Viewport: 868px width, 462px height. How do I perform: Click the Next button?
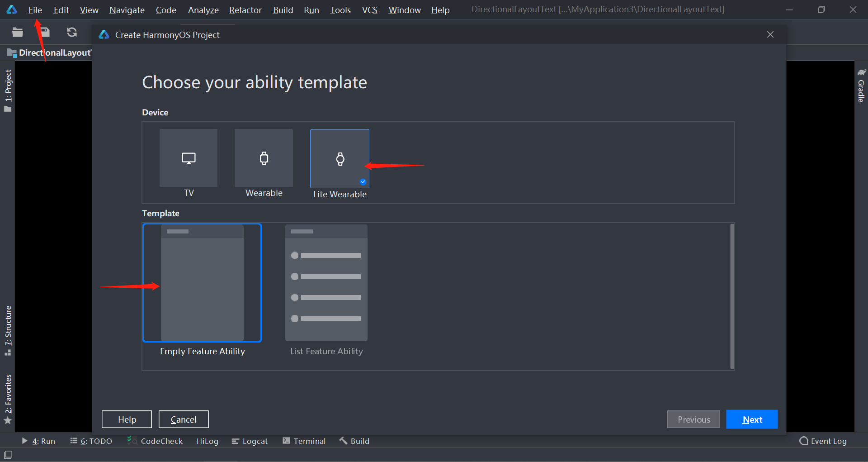tap(752, 419)
